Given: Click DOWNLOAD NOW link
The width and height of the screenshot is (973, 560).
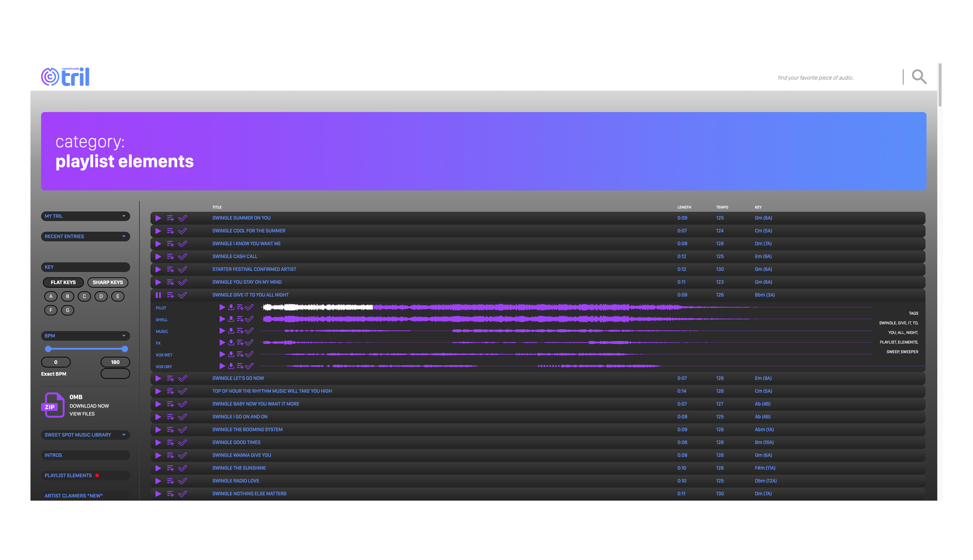Looking at the screenshot, I should coord(89,406).
